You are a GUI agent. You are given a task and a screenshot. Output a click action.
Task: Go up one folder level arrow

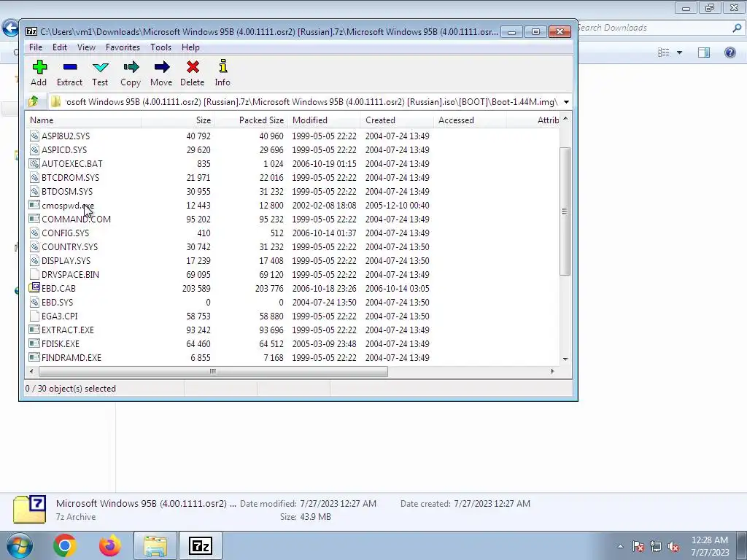pyautogui.click(x=34, y=101)
